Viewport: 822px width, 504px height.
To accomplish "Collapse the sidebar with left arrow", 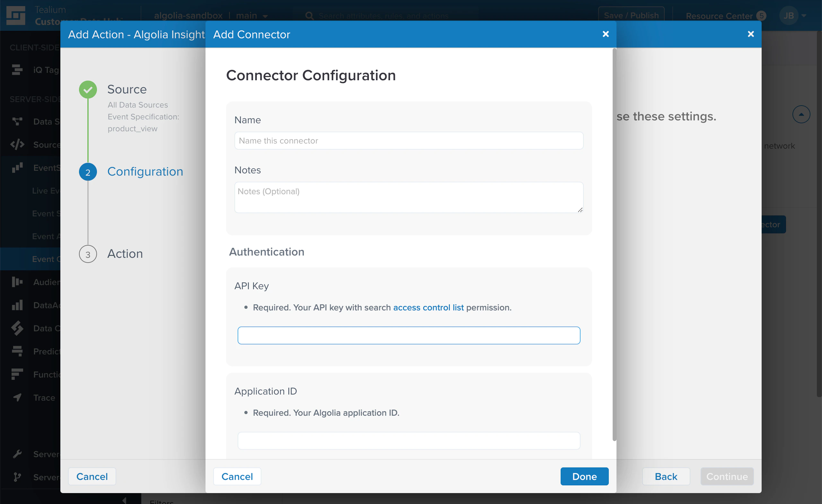I will 125,500.
